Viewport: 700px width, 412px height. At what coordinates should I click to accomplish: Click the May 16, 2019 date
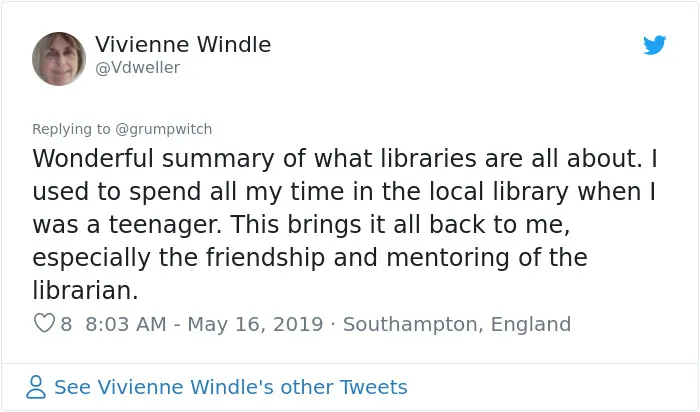point(255,324)
